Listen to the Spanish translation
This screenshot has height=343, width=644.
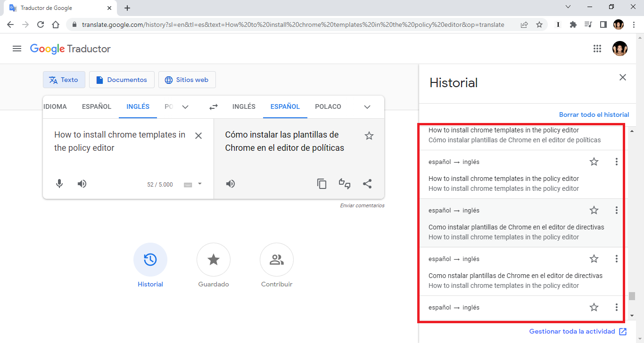pyautogui.click(x=231, y=184)
